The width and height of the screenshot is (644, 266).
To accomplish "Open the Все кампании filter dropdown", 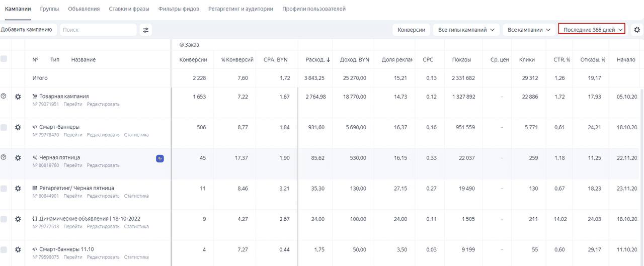I will click(x=529, y=30).
